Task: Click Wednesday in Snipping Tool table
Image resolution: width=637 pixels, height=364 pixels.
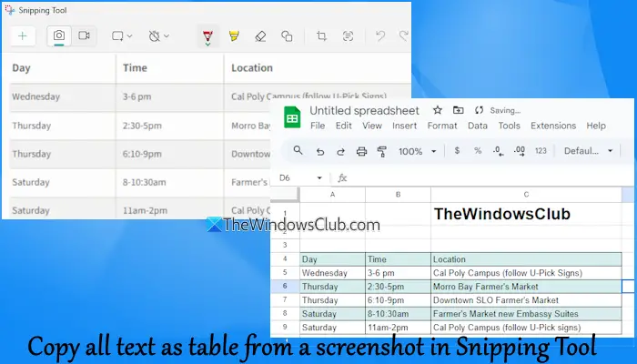Action: (35, 96)
